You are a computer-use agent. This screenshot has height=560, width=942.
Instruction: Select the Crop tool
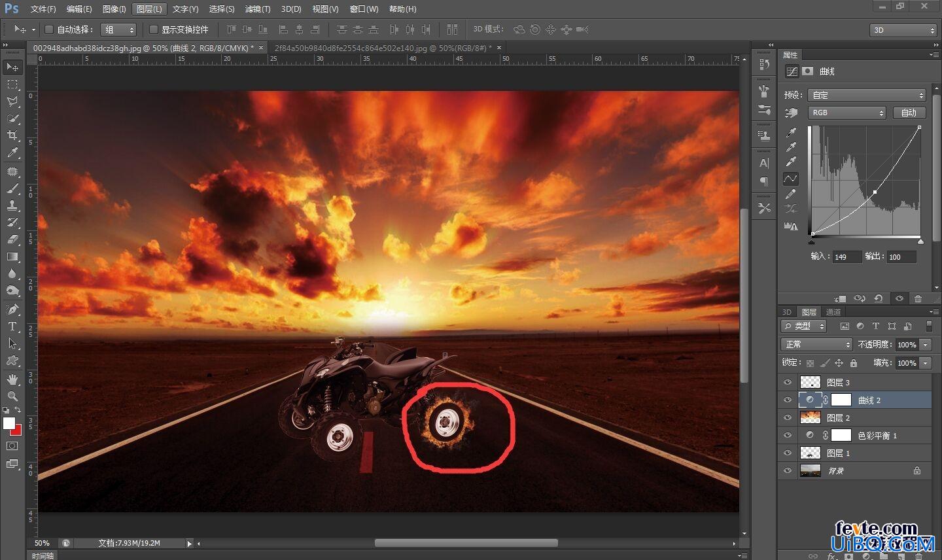(12, 135)
